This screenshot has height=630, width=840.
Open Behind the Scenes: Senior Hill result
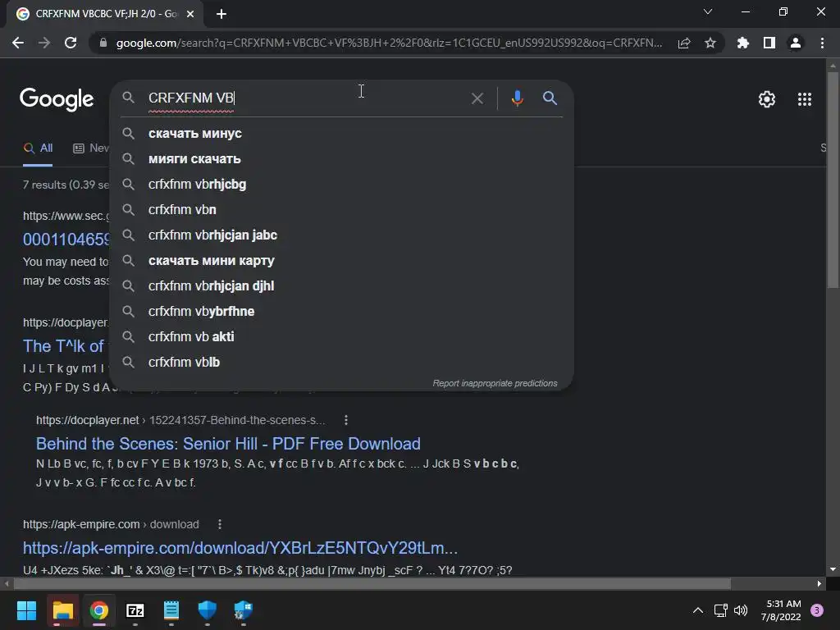[x=228, y=444]
